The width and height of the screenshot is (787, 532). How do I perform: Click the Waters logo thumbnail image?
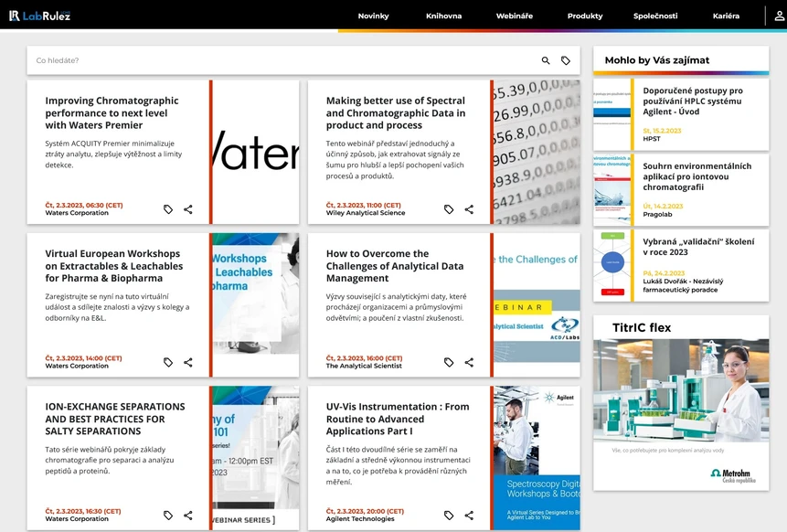(256, 152)
